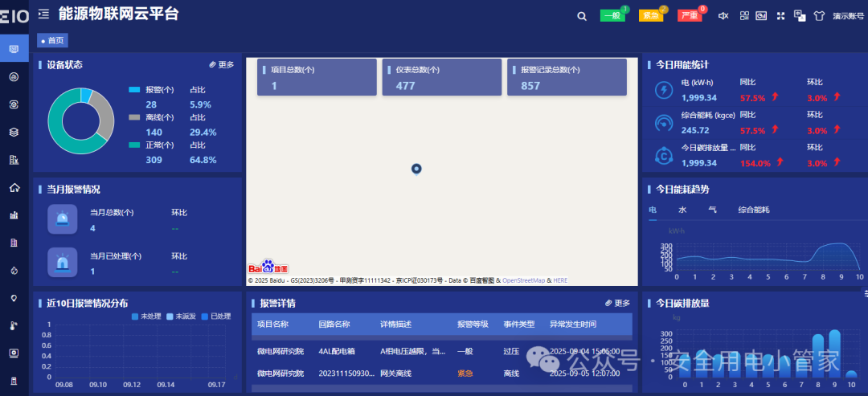The image size is (868, 396).
Task: Click 更多 in alarm details panel
Action: [618, 303]
